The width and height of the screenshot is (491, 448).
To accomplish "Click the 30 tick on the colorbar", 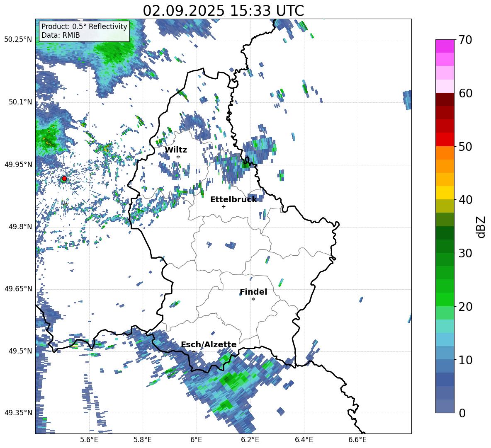I will point(465,253).
